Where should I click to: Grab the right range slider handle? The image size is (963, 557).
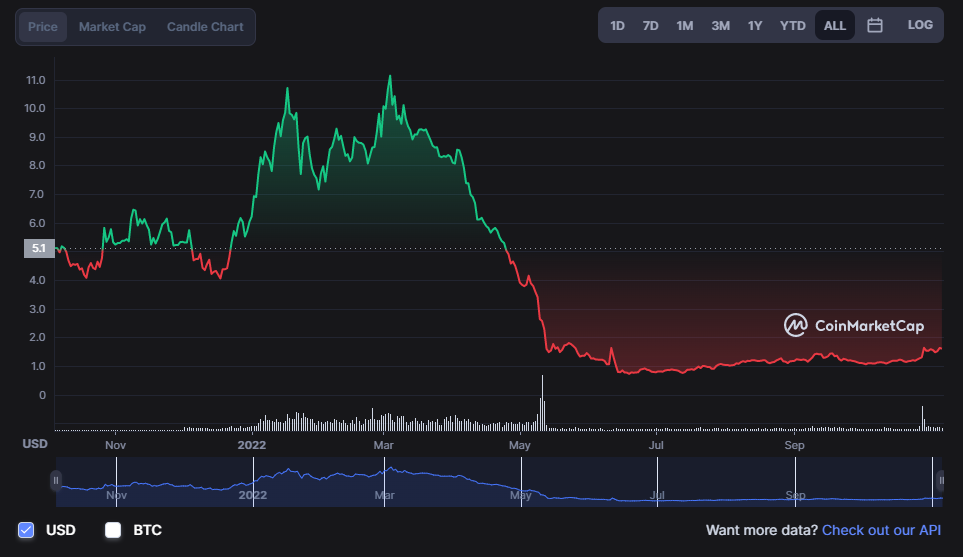pos(940,481)
